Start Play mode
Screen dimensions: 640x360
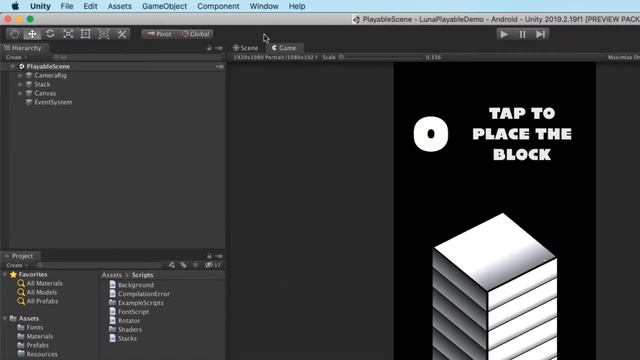pyautogui.click(x=504, y=34)
